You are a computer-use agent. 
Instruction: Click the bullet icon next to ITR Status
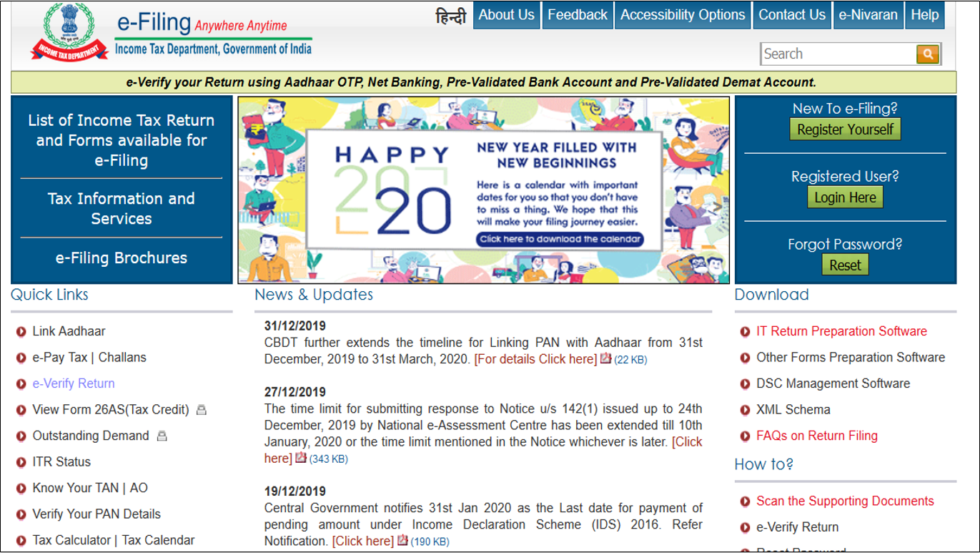[21, 462]
